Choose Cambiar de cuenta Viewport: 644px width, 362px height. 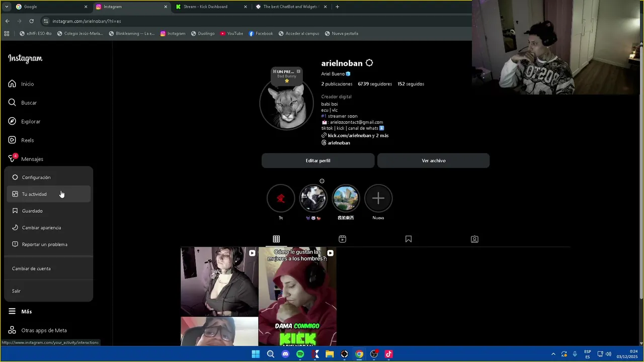click(49, 268)
